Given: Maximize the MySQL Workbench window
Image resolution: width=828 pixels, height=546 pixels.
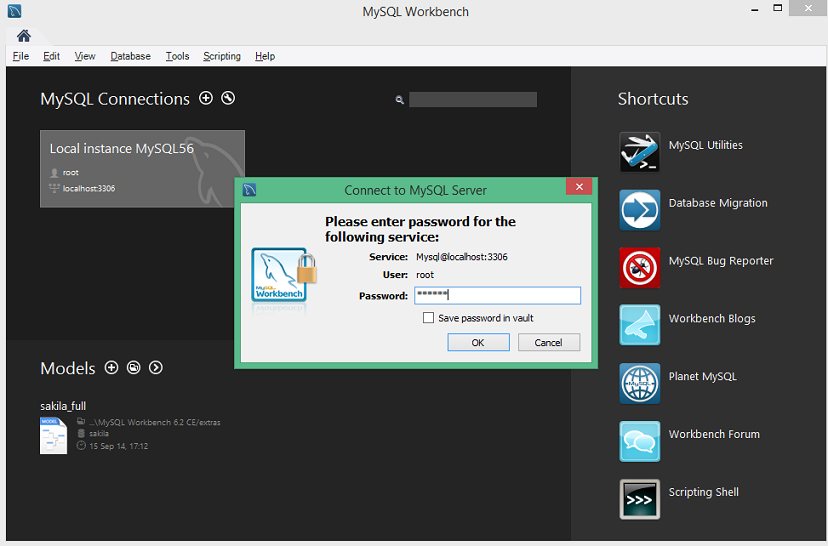Looking at the screenshot, I should 777,8.
